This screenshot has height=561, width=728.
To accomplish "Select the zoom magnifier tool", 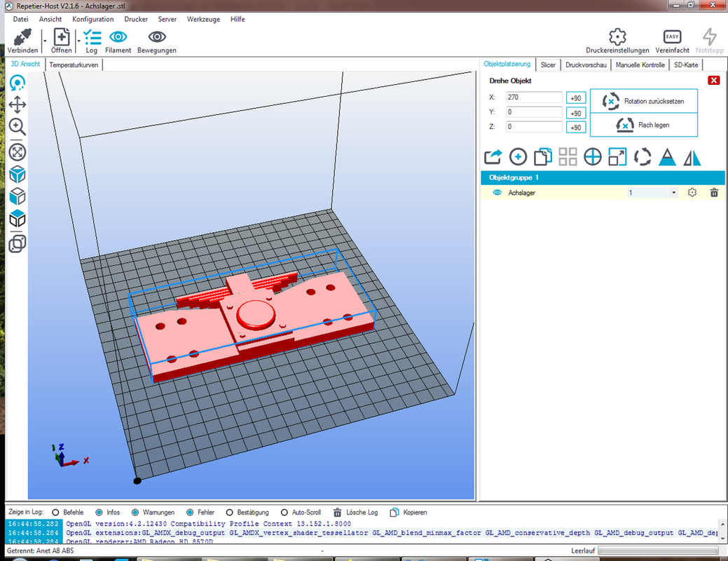I will point(18,126).
